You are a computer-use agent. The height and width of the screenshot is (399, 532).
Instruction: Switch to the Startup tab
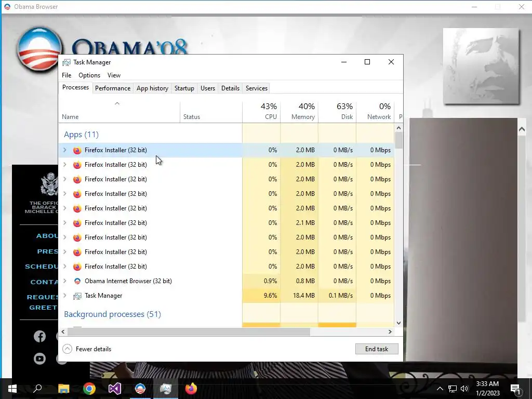coord(184,88)
